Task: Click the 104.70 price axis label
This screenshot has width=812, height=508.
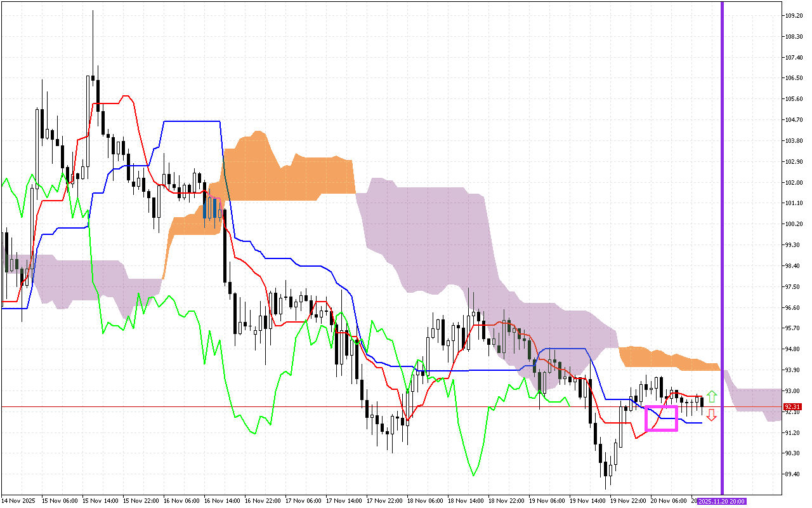Action: pos(793,120)
